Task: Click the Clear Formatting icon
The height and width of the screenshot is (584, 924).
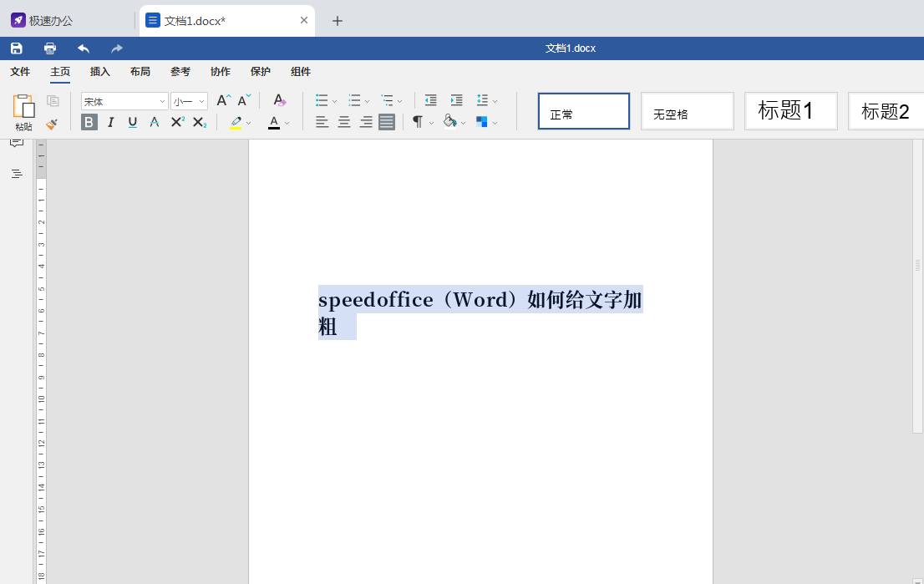Action: pyautogui.click(x=279, y=99)
